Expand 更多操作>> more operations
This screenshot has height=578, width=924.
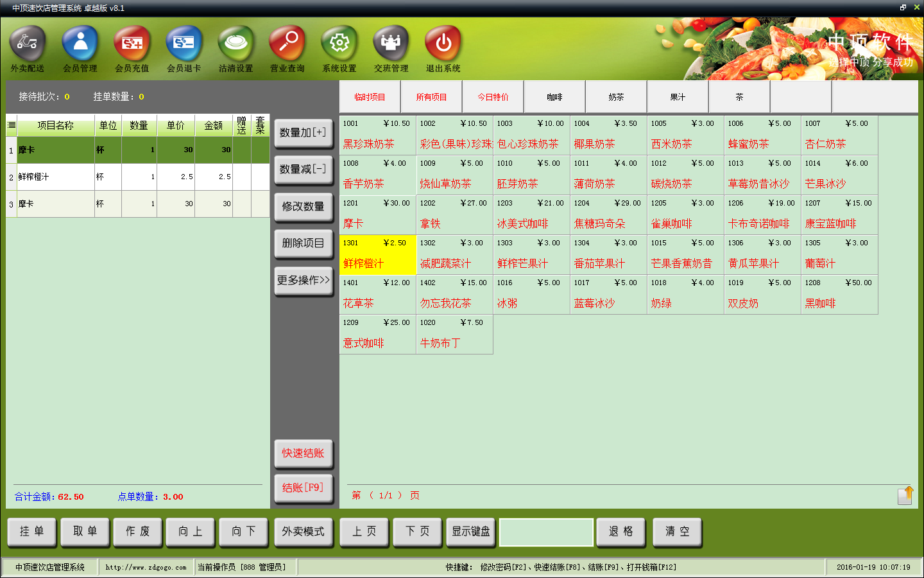pyautogui.click(x=304, y=281)
